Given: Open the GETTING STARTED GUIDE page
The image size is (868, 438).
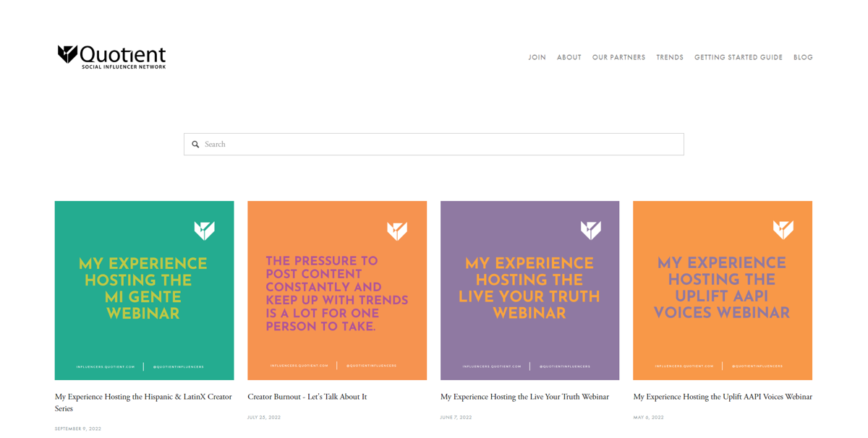Looking at the screenshot, I should pos(739,57).
